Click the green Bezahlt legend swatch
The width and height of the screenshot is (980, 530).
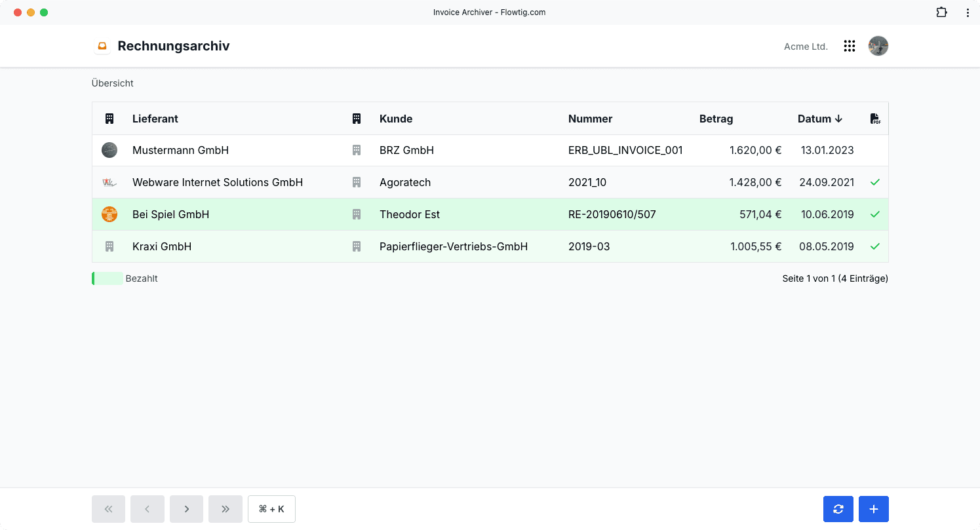108,278
